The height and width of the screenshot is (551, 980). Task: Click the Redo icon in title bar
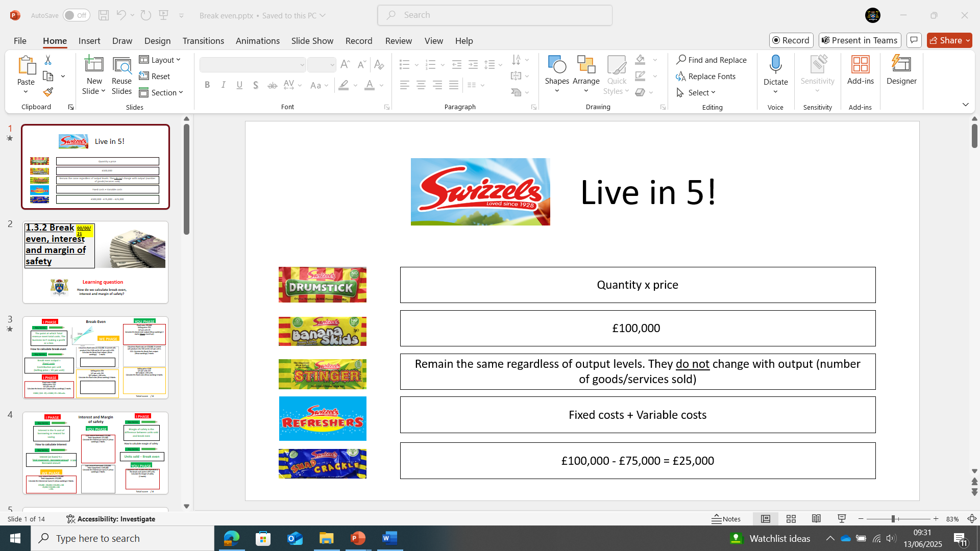coord(146,15)
